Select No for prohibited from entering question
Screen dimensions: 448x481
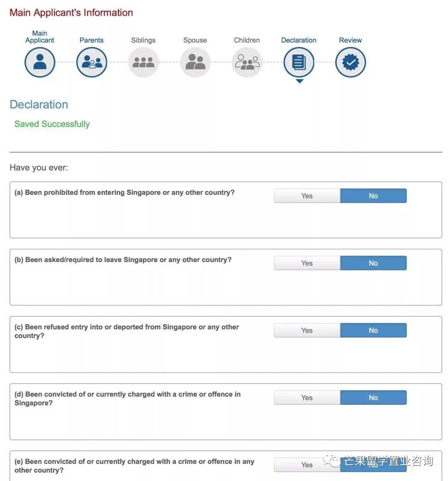click(x=373, y=196)
